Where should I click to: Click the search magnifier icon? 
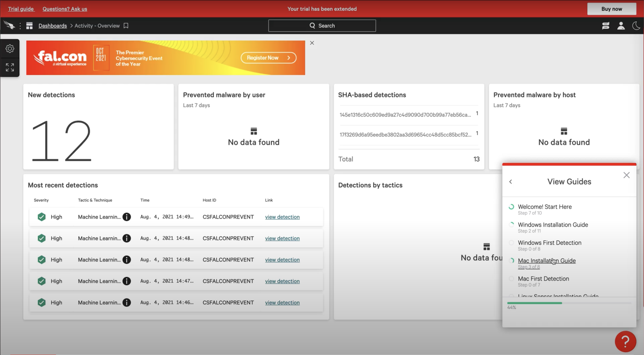[312, 25]
